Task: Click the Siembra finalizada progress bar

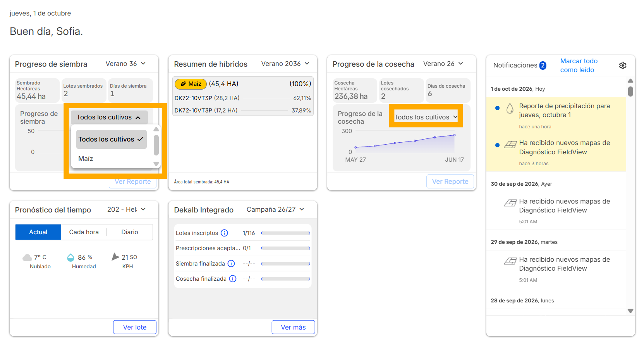Action: click(x=286, y=264)
